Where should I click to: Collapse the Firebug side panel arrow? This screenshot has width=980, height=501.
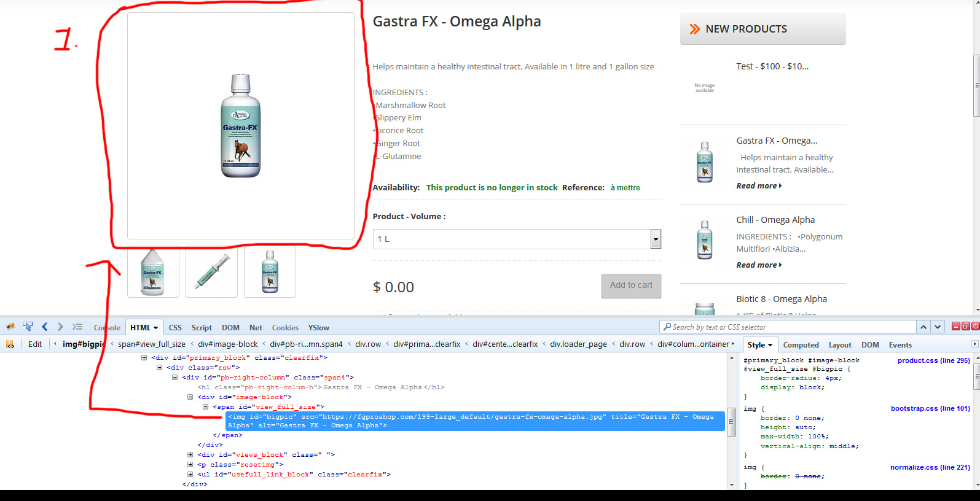coord(974,344)
